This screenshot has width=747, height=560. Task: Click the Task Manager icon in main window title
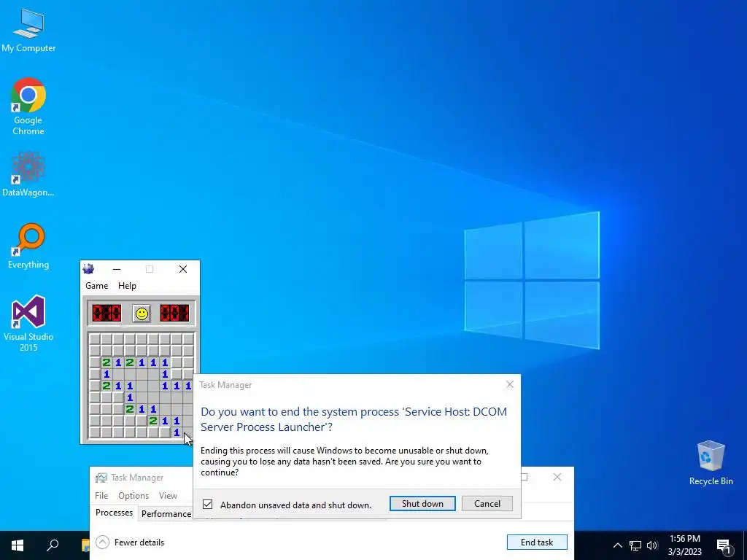pyautogui.click(x=101, y=478)
